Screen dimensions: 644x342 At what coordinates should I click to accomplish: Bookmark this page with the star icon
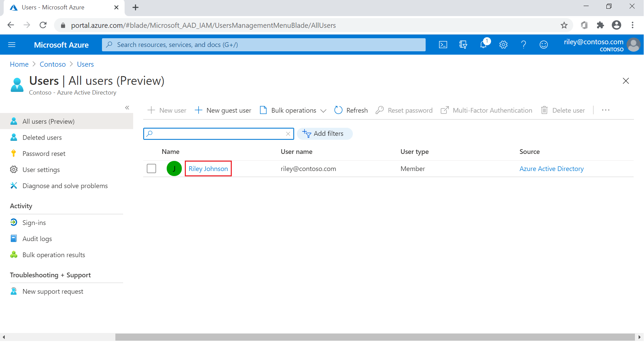[x=564, y=25]
